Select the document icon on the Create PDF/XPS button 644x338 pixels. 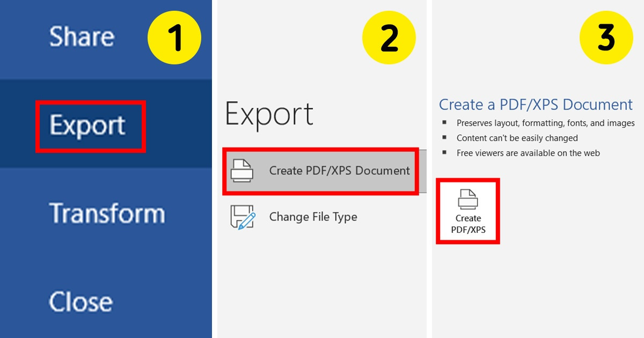[467, 200]
